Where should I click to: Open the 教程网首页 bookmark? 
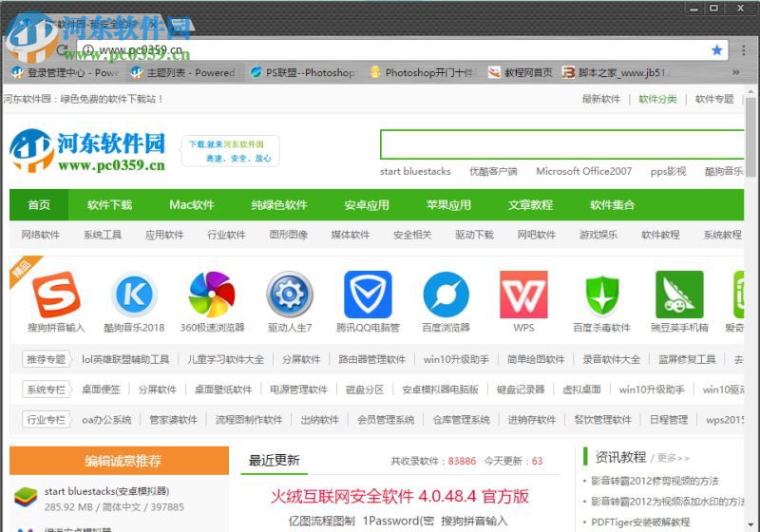(x=520, y=73)
